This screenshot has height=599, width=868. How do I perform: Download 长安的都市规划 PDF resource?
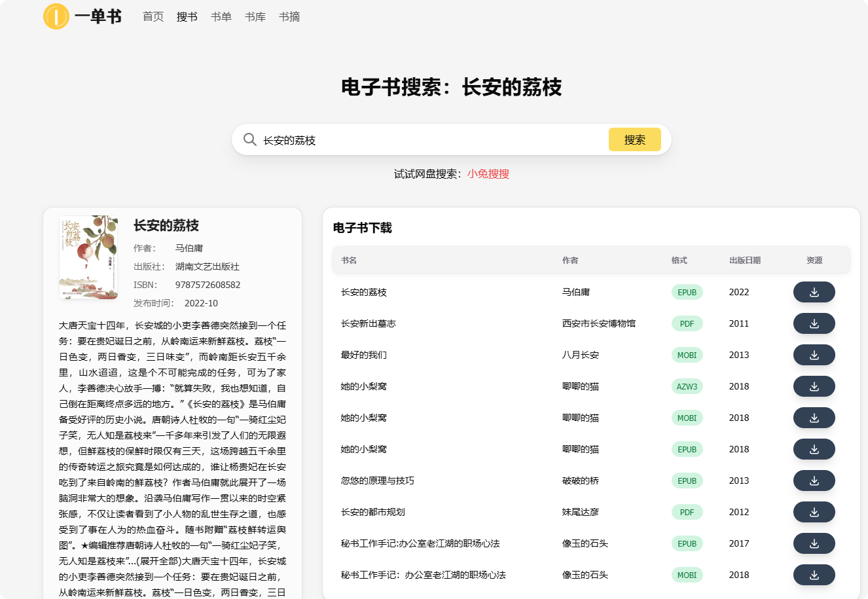tap(814, 512)
